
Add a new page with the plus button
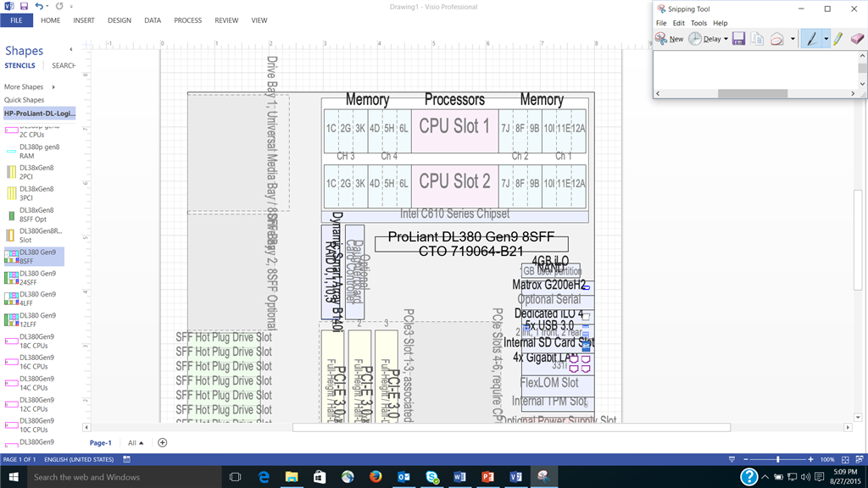point(162,442)
